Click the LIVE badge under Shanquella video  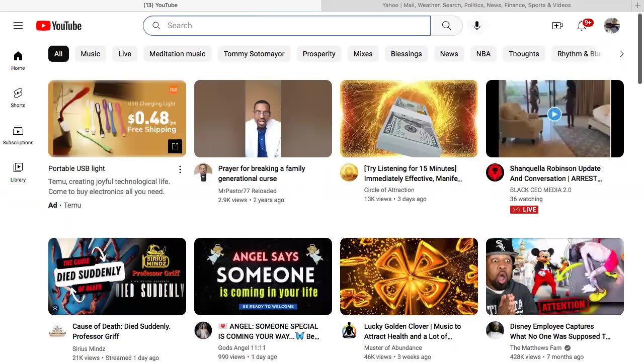tap(524, 209)
